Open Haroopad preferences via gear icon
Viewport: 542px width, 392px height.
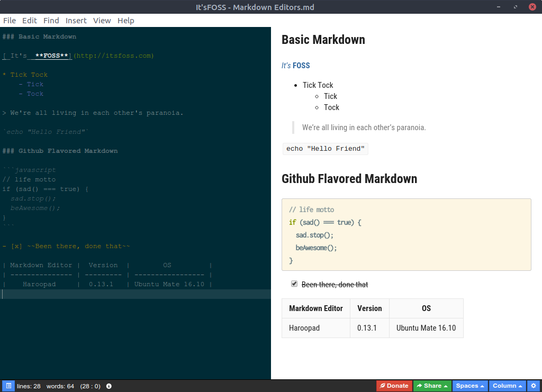(534, 386)
